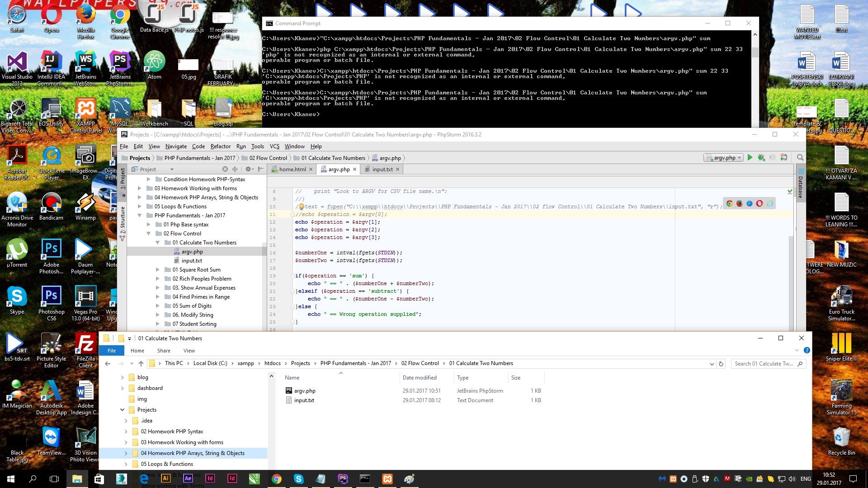Close the input.txt editor tab
Image resolution: width=868 pixels, height=488 pixels.
click(x=397, y=169)
